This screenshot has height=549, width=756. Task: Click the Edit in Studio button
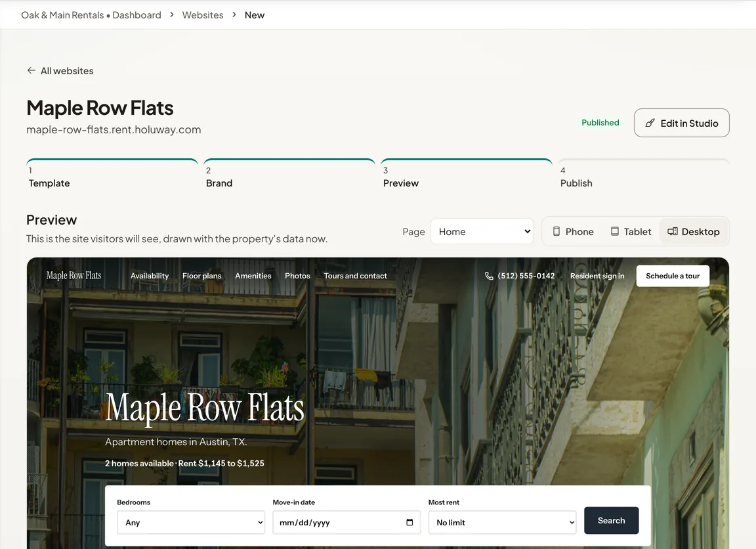point(682,123)
